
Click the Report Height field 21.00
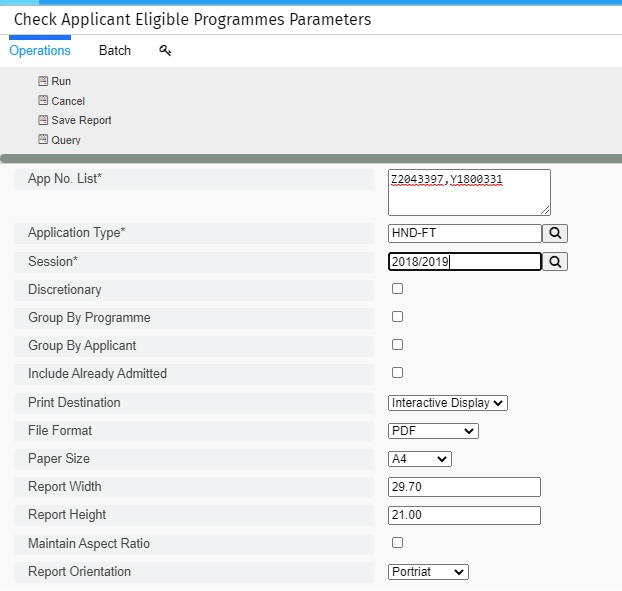tap(464, 515)
